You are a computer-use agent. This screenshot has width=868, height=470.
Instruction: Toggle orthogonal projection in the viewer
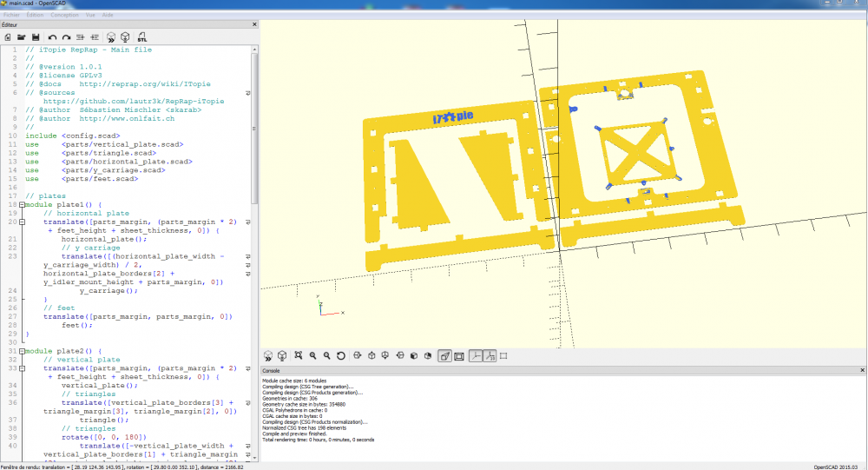click(x=459, y=356)
